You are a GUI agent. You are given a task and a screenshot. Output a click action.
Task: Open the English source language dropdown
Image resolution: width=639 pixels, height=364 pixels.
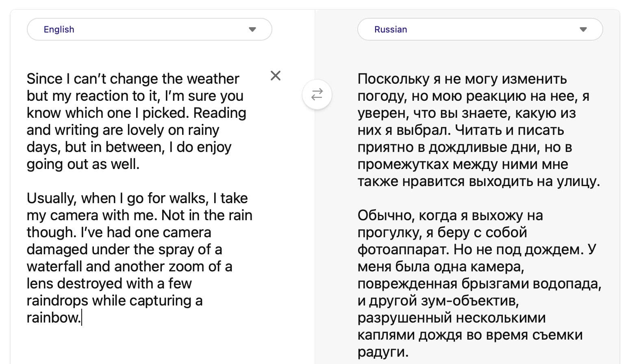point(149,29)
